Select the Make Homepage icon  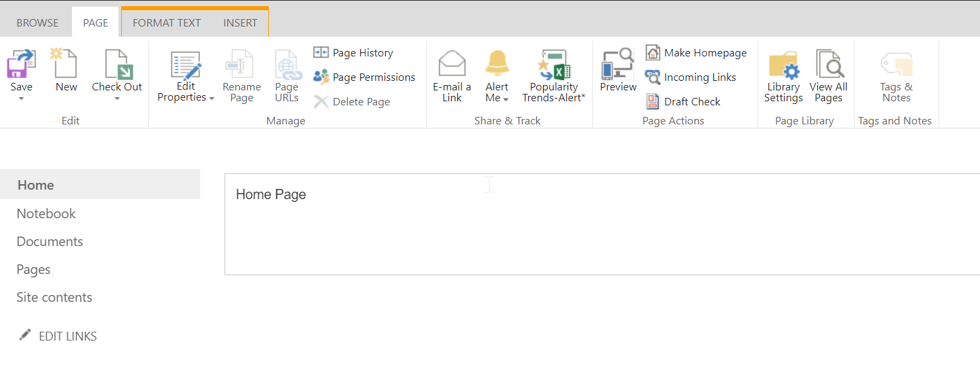point(653,53)
